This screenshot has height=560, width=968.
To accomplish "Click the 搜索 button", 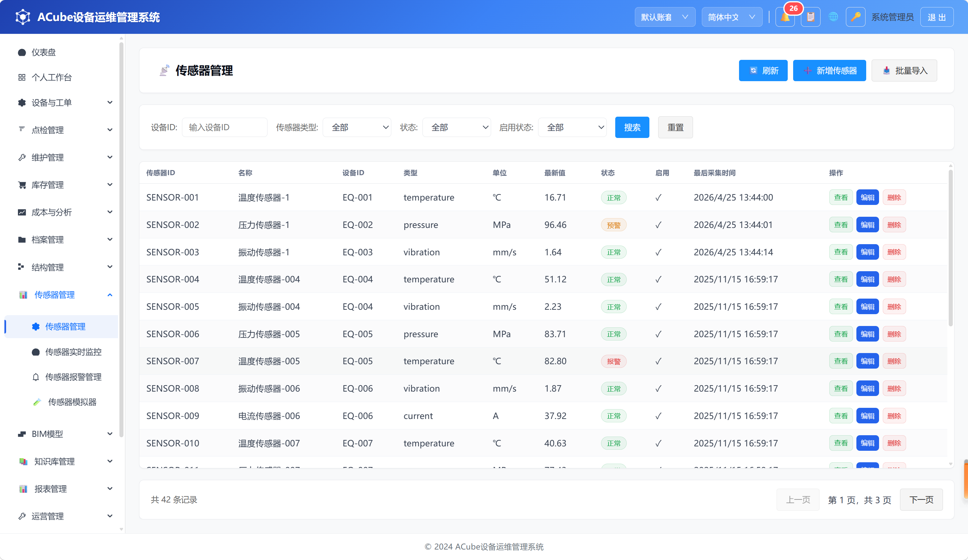I will (x=632, y=127).
